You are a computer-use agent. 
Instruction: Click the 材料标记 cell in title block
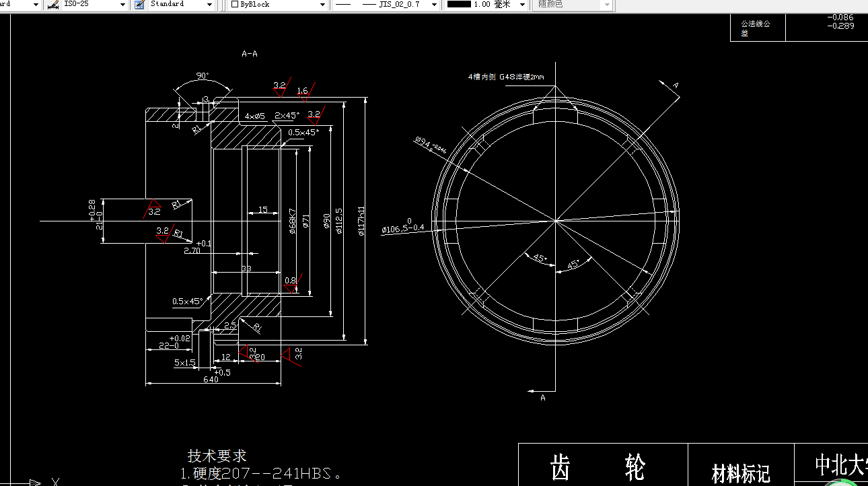[740, 471]
